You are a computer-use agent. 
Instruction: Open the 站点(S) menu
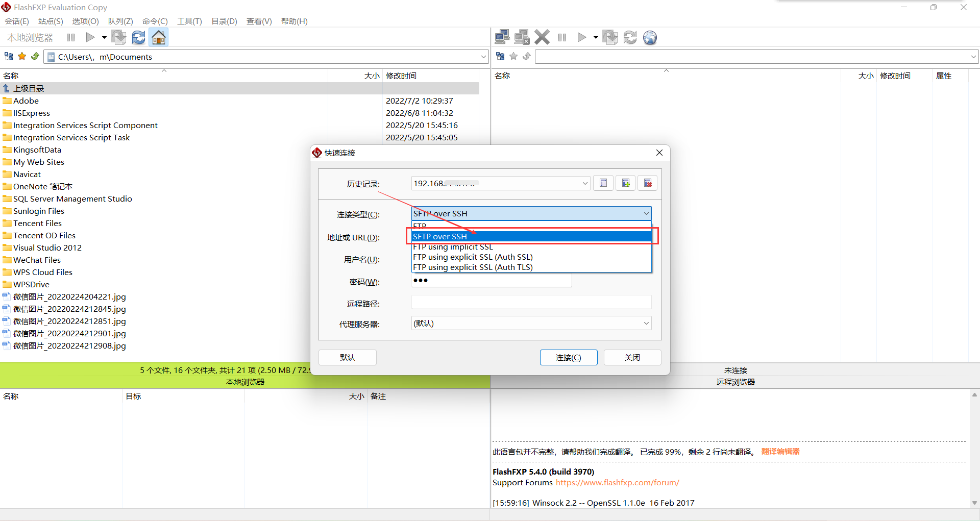[x=50, y=21]
